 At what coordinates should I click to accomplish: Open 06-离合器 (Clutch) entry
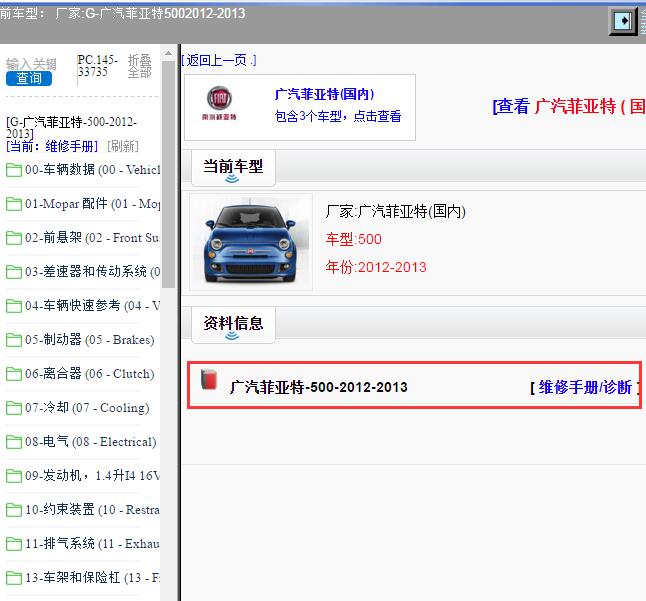[89, 374]
